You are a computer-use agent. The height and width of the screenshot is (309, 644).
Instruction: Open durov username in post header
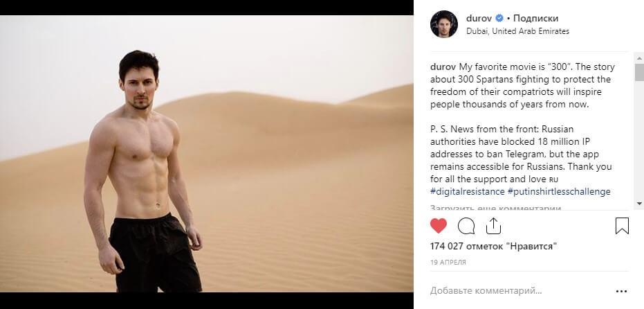(479, 18)
